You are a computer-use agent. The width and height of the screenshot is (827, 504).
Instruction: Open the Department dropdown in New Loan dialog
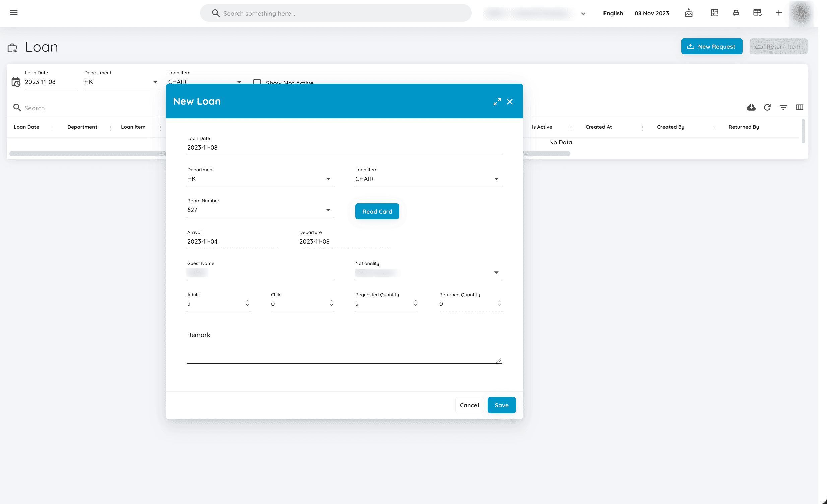tap(260, 179)
